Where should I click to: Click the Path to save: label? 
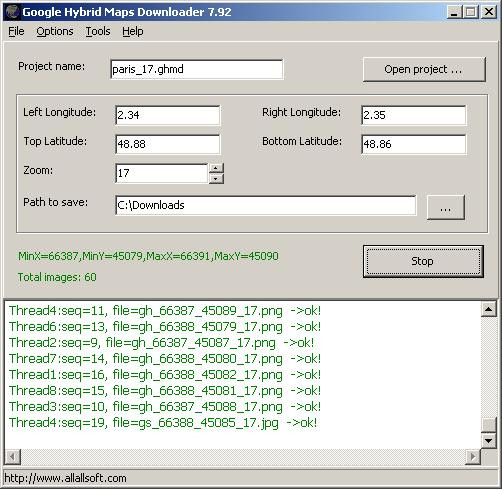[x=56, y=202]
